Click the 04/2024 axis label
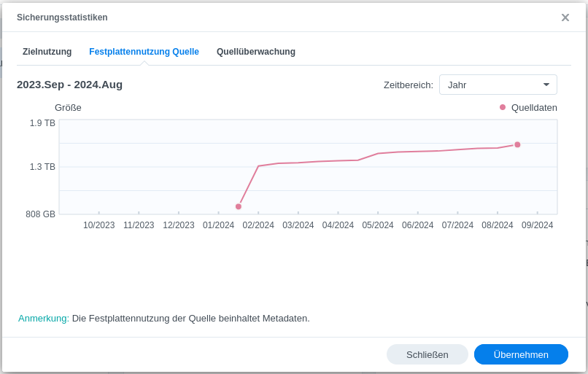 (338, 225)
